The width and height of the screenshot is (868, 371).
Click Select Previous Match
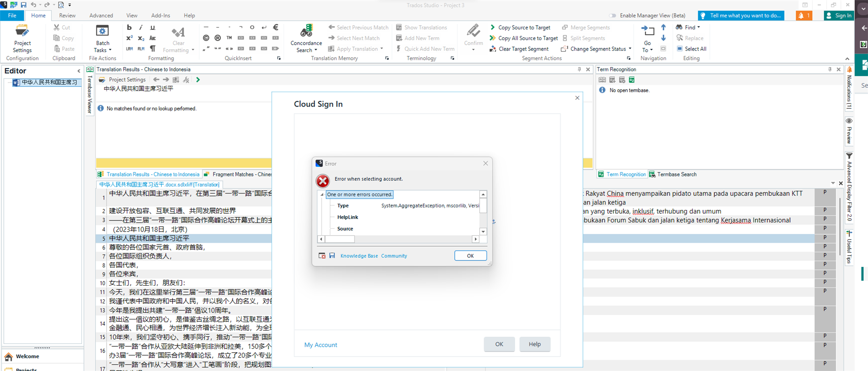tap(358, 27)
